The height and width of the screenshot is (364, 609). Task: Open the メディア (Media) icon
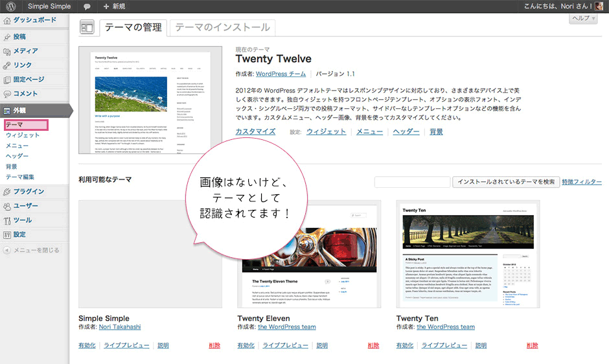7,51
